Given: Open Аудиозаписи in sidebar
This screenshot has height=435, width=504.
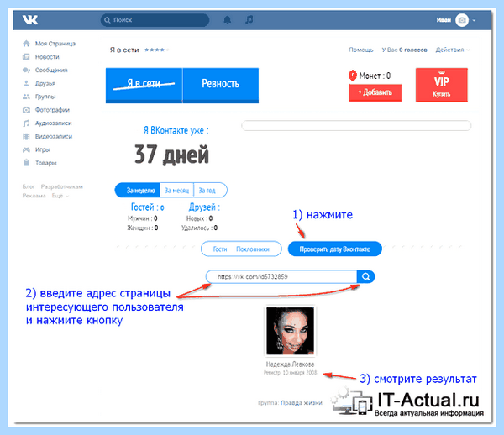Looking at the screenshot, I should (x=54, y=123).
